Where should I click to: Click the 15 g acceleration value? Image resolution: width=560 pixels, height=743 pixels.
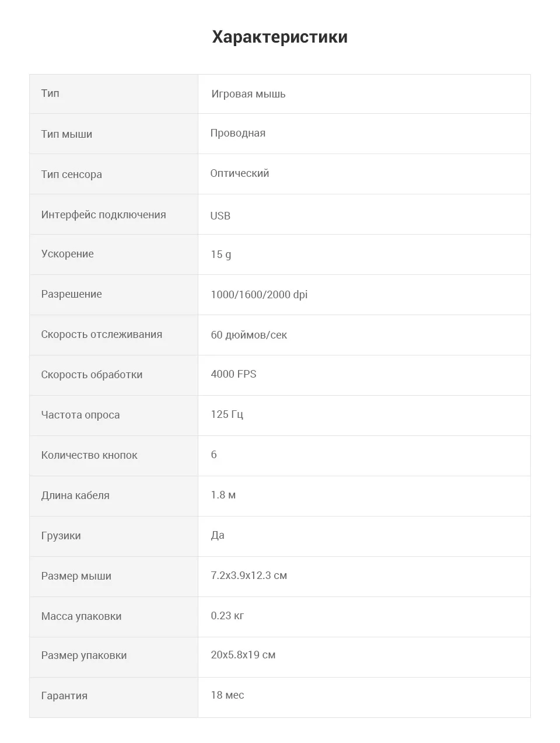221,254
